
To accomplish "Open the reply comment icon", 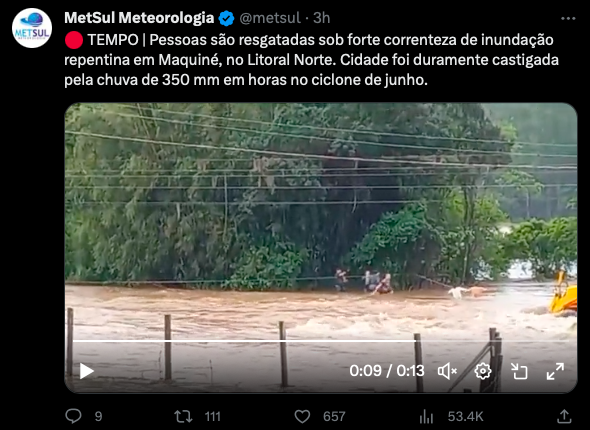I will pyautogui.click(x=73, y=416).
